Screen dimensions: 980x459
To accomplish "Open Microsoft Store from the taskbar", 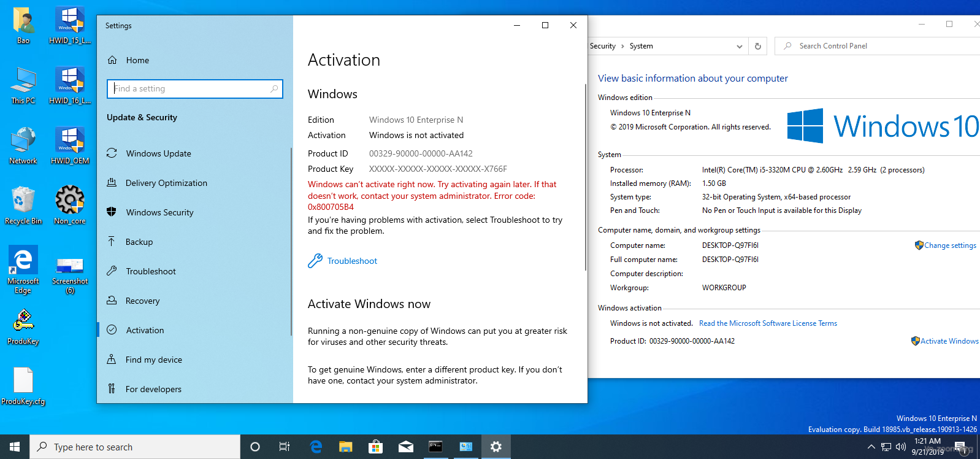I will pyautogui.click(x=375, y=447).
